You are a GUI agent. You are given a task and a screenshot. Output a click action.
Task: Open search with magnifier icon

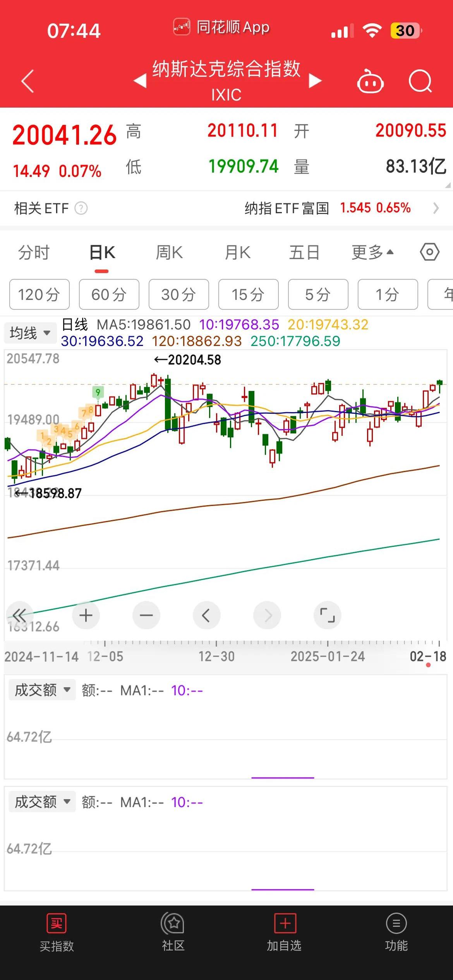tap(420, 81)
